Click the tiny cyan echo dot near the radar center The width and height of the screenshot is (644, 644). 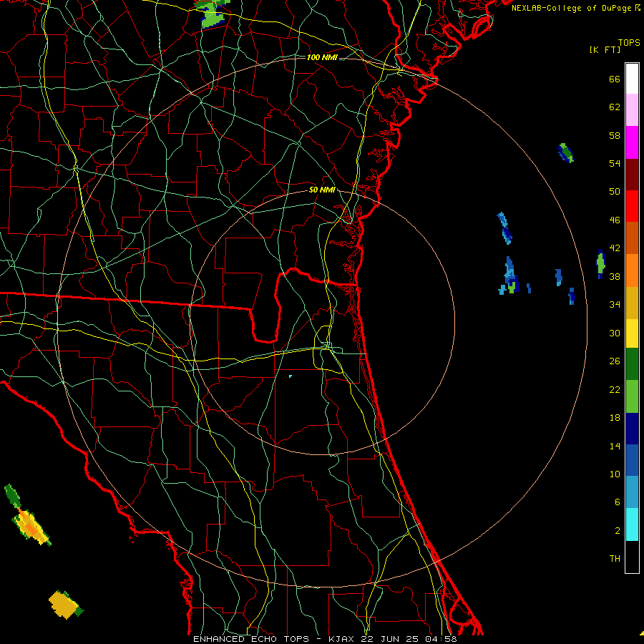[x=291, y=376]
